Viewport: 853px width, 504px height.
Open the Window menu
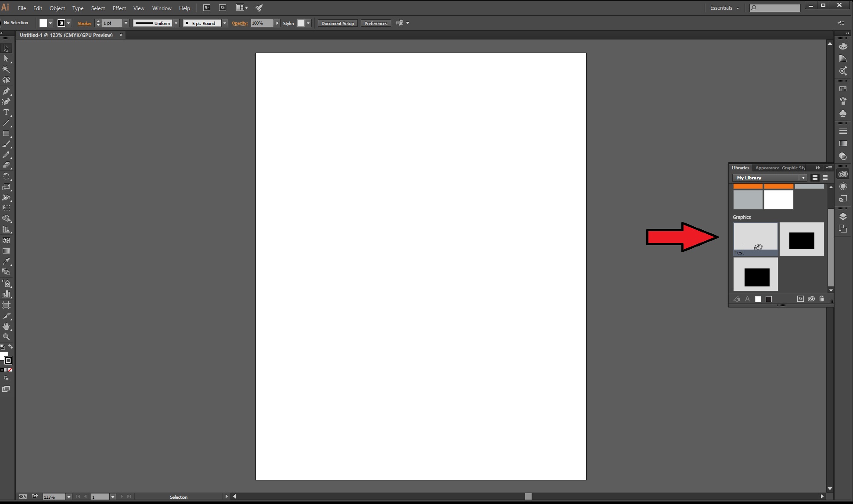tap(162, 8)
